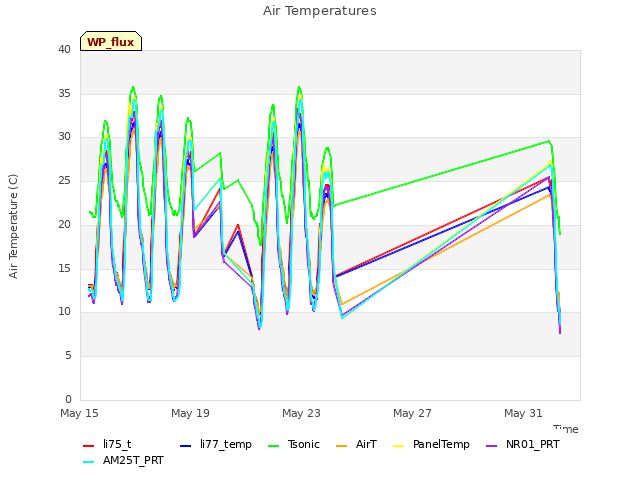Viewport: 640px width, 480px height.
Task: Click the yellow PanelTemp legend swatch
Action: 398,446
